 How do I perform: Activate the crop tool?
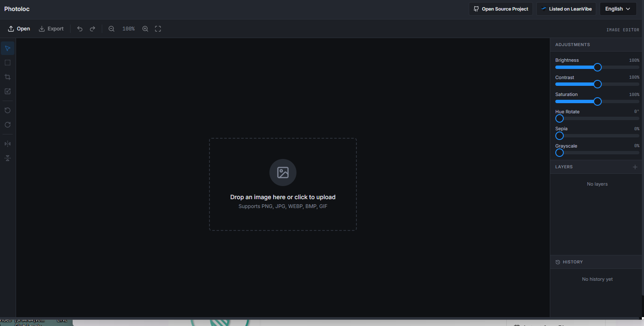coord(8,77)
